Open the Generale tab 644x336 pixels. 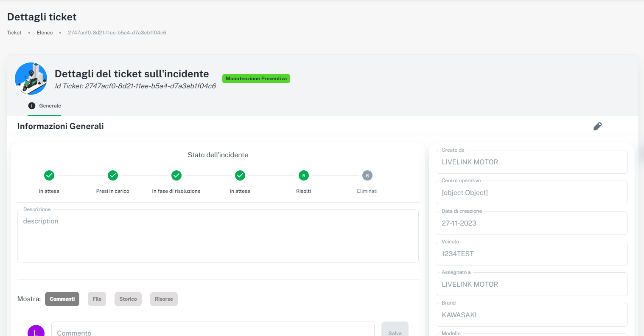pos(50,106)
